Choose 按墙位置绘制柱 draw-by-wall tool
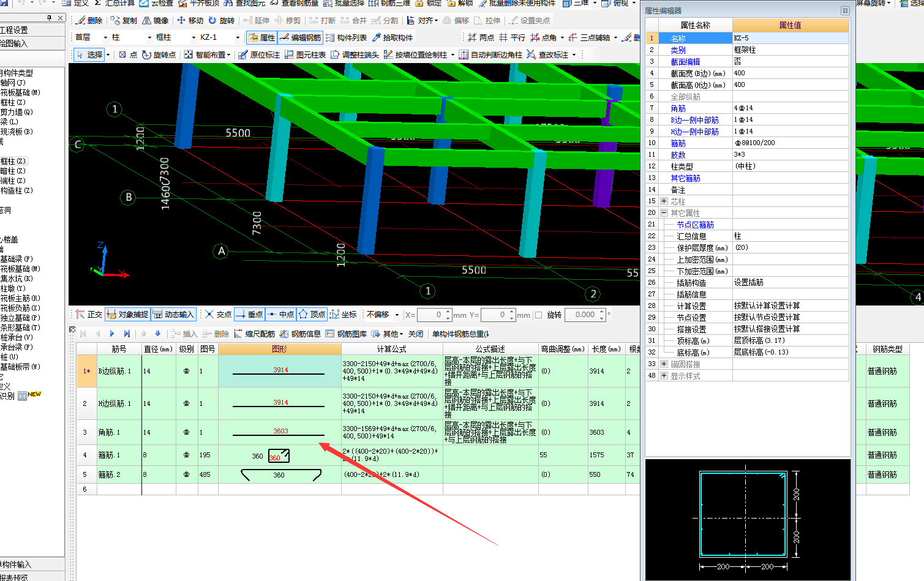Screen dimensions: 924x581 pyautogui.click(x=416, y=54)
